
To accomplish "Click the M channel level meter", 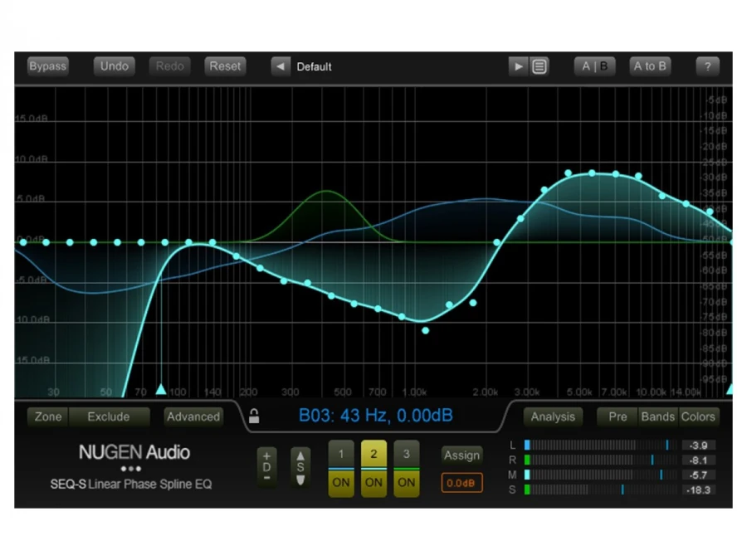I will click(x=600, y=475).
